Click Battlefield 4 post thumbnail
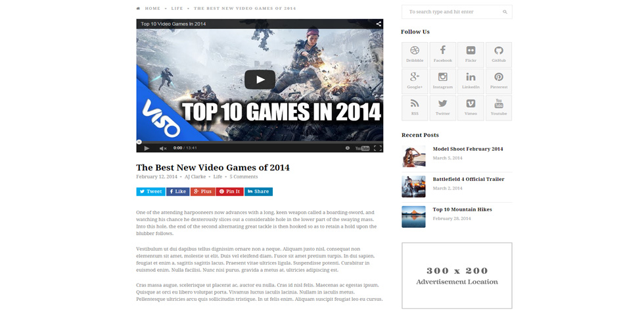The width and height of the screenshot is (644, 310). click(413, 187)
